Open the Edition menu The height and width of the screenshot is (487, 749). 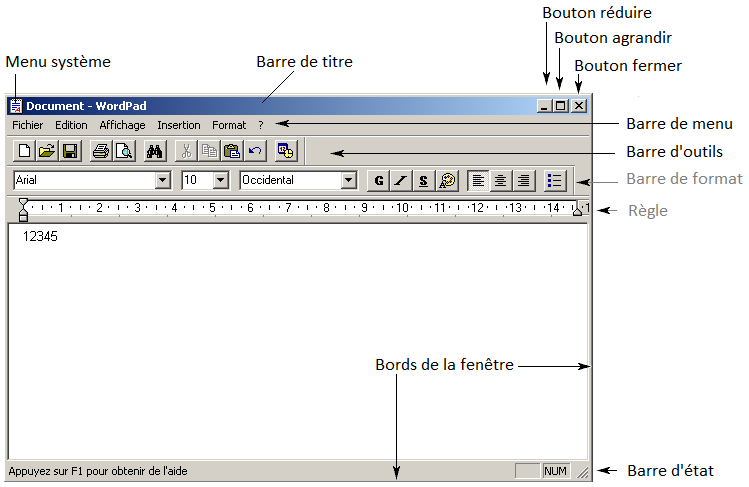(x=71, y=125)
